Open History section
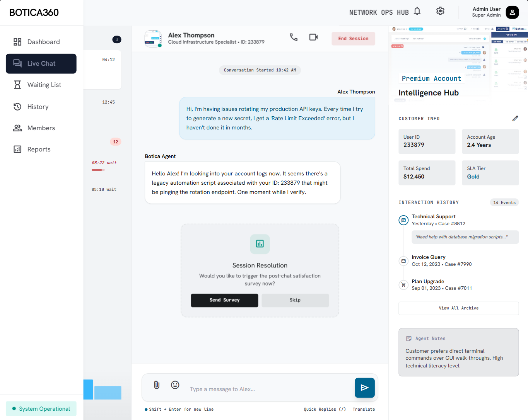 click(x=41, y=107)
